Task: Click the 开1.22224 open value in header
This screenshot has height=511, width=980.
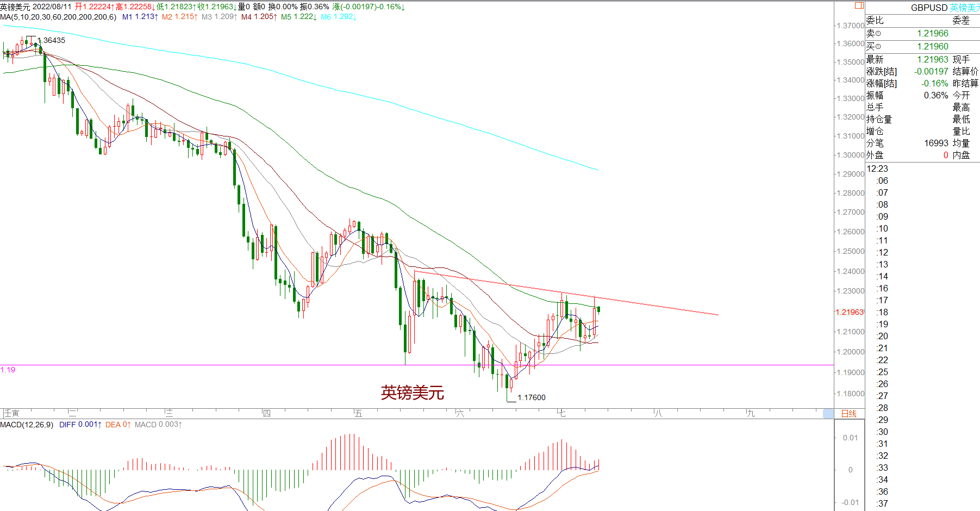Action: pyautogui.click(x=95, y=7)
